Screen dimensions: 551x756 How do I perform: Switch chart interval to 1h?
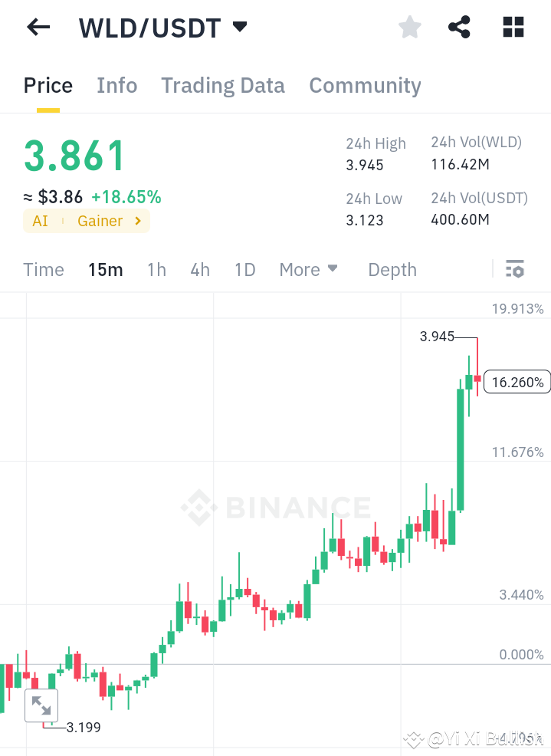(x=156, y=269)
